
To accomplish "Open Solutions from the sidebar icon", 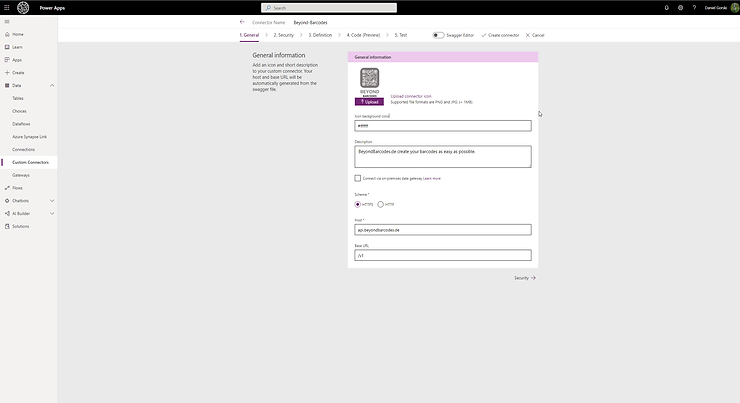I will [x=6, y=226].
